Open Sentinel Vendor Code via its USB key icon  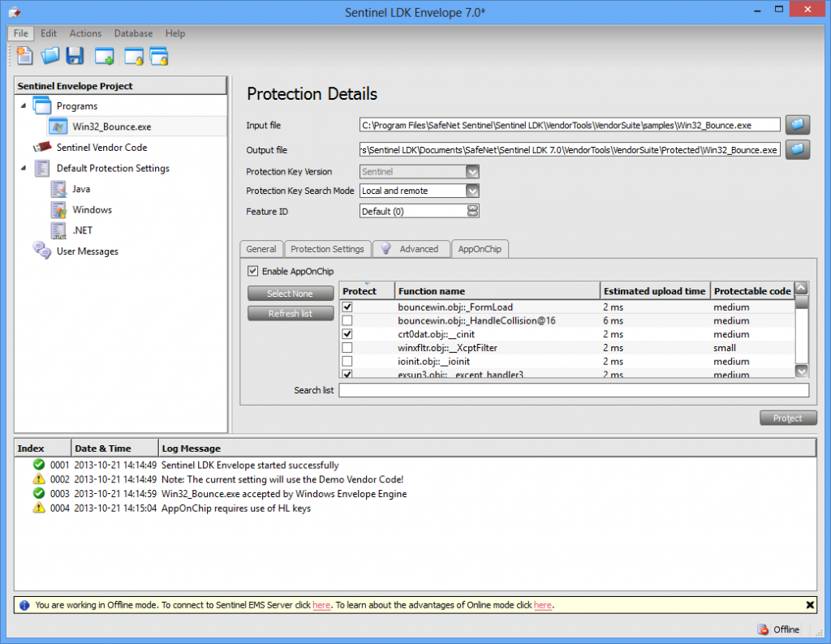[x=42, y=147]
